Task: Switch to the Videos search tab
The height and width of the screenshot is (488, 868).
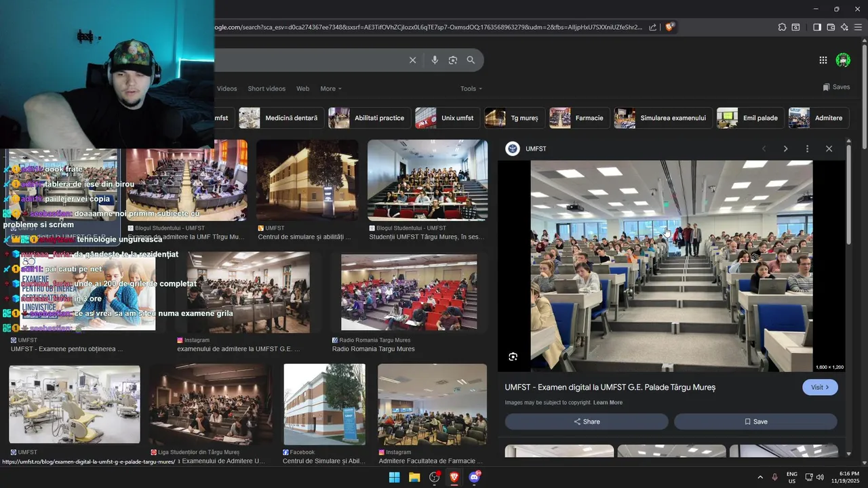Action: click(227, 89)
